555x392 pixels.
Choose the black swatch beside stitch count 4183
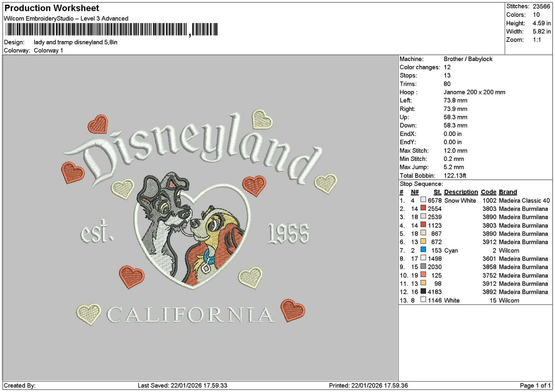pos(423,291)
